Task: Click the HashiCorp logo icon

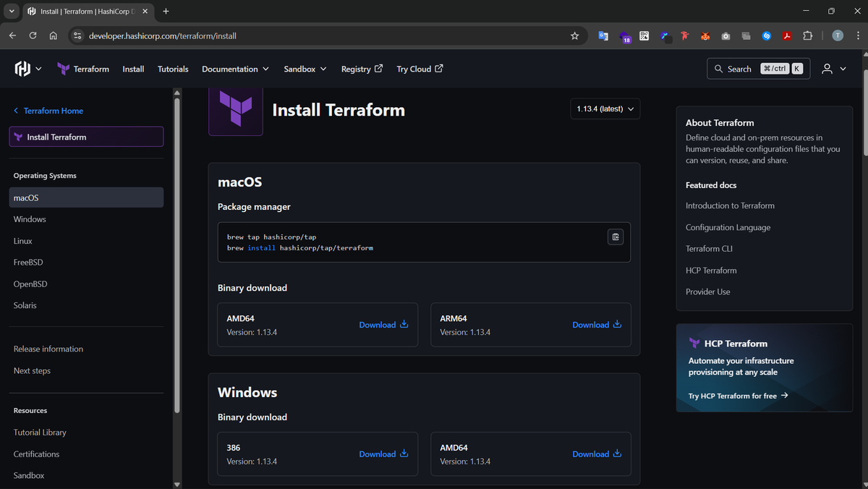Action: coord(22,69)
